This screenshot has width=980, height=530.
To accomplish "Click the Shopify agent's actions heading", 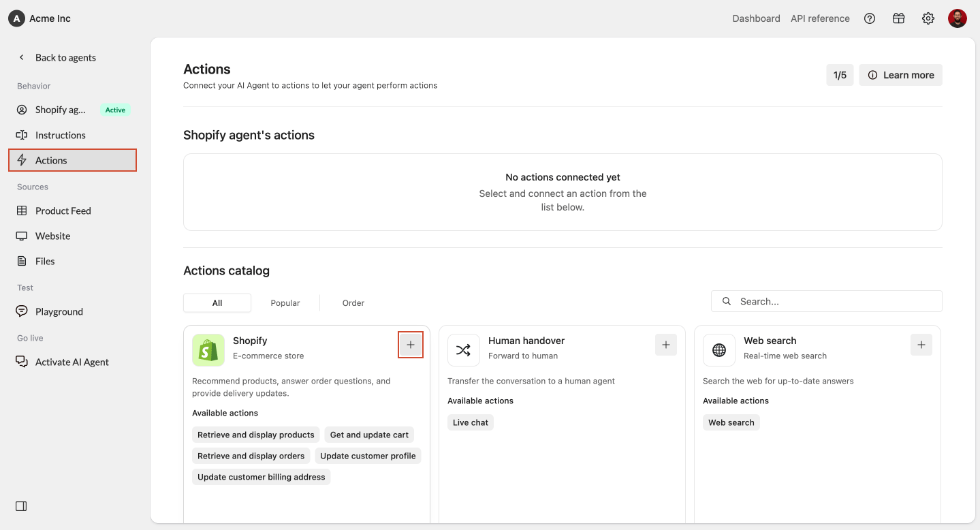I will (x=249, y=135).
